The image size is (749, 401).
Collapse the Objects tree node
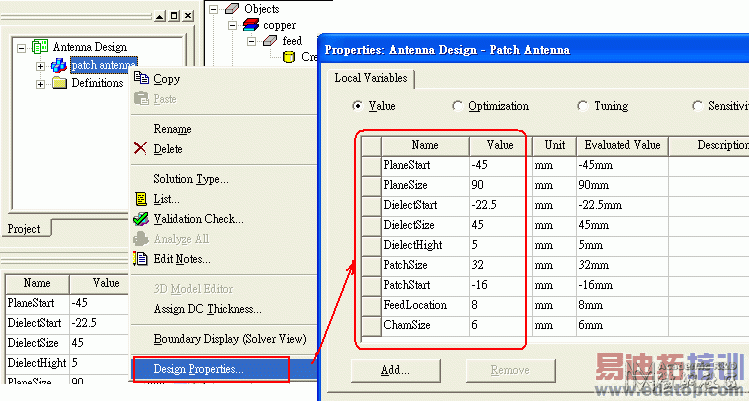213,9
